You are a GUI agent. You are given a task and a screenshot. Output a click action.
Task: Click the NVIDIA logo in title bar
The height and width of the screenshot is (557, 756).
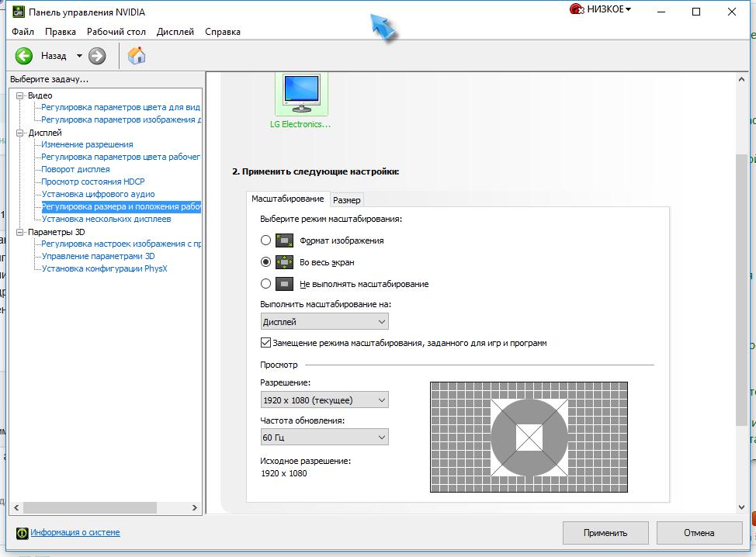click(18, 12)
